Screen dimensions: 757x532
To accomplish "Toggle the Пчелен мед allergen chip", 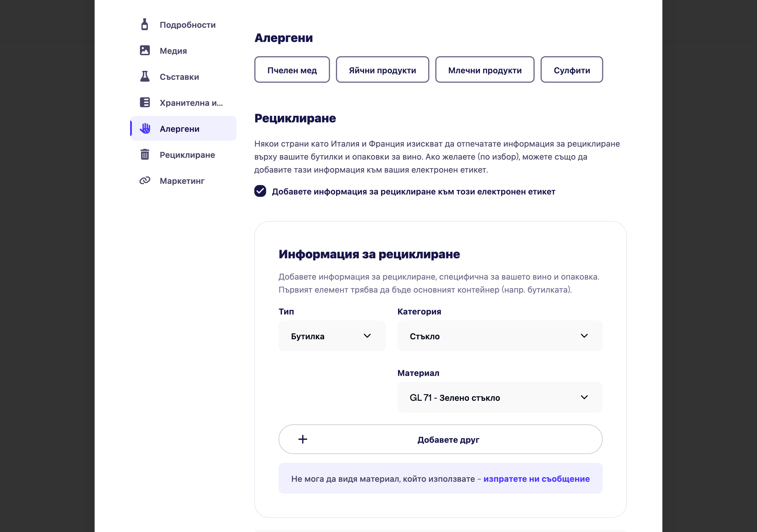I will click(292, 70).
